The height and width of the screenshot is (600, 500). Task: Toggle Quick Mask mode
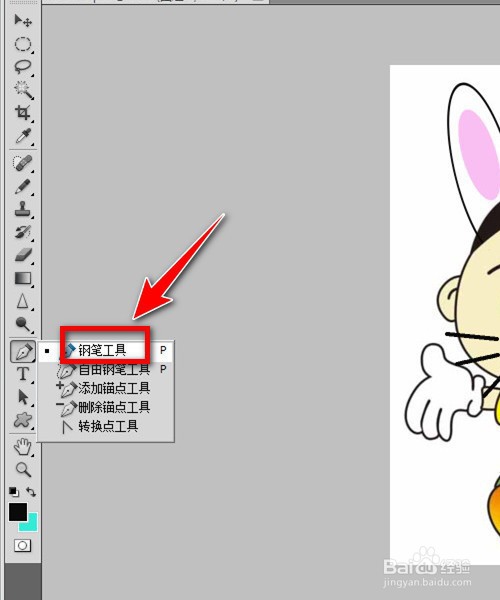coord(22,545)
